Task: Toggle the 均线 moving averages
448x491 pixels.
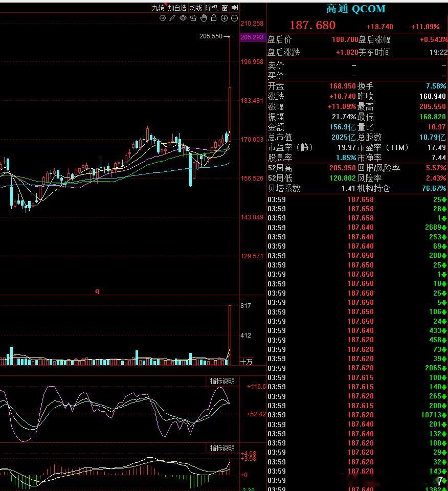Action: (x=196, y=8)
